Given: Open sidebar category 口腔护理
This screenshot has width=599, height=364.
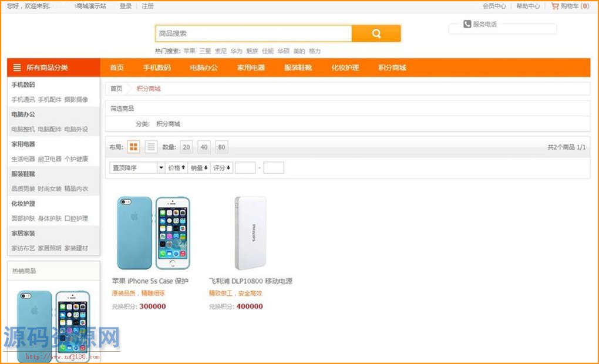Looking at the screenshot, I should click(76, 218).
